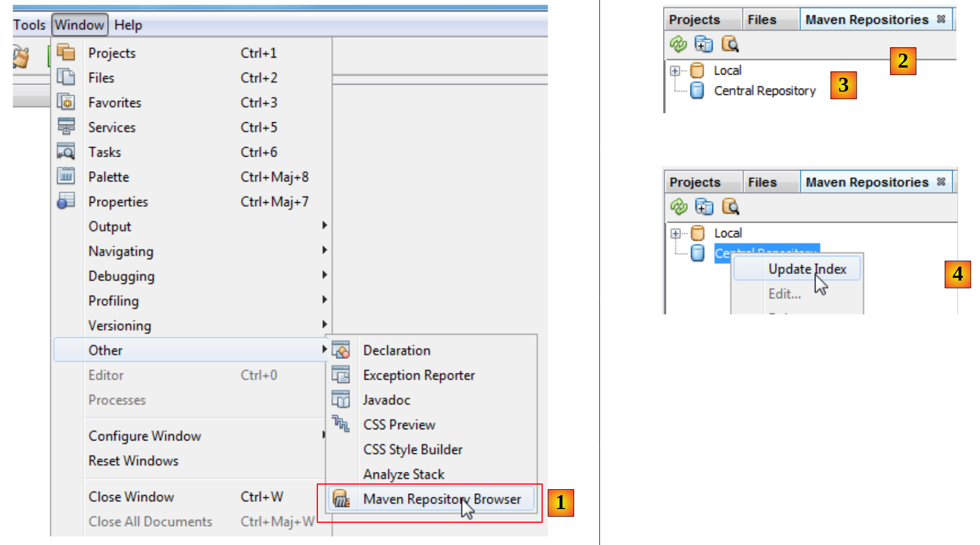Click the Javadoc icon in the submenu
980x545 pixels.
pos(340,400)
